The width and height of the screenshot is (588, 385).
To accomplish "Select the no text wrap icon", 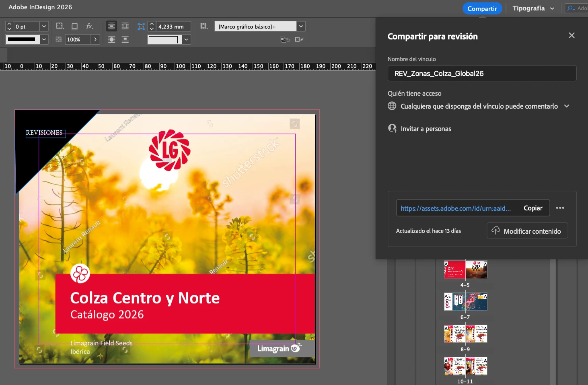I will pyautogui.click(x=111, y=26).
